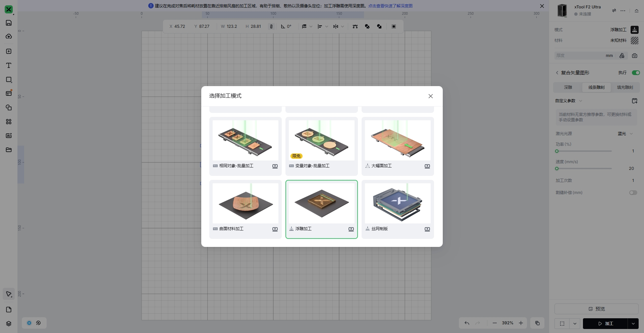Enable the 割缝补偿 toggle
Image resolution: width=644 pixels, height=333 pixels.
[633, 193]
